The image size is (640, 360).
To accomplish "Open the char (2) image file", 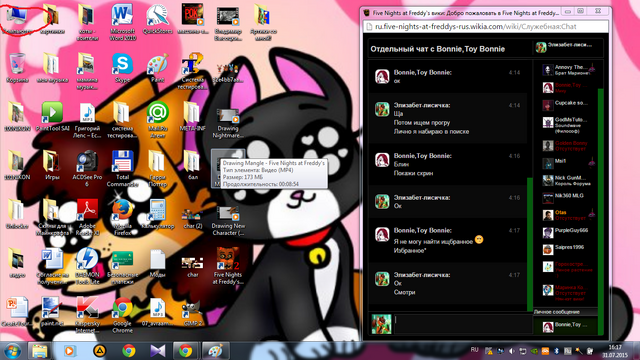I will [x=192, y=218].
